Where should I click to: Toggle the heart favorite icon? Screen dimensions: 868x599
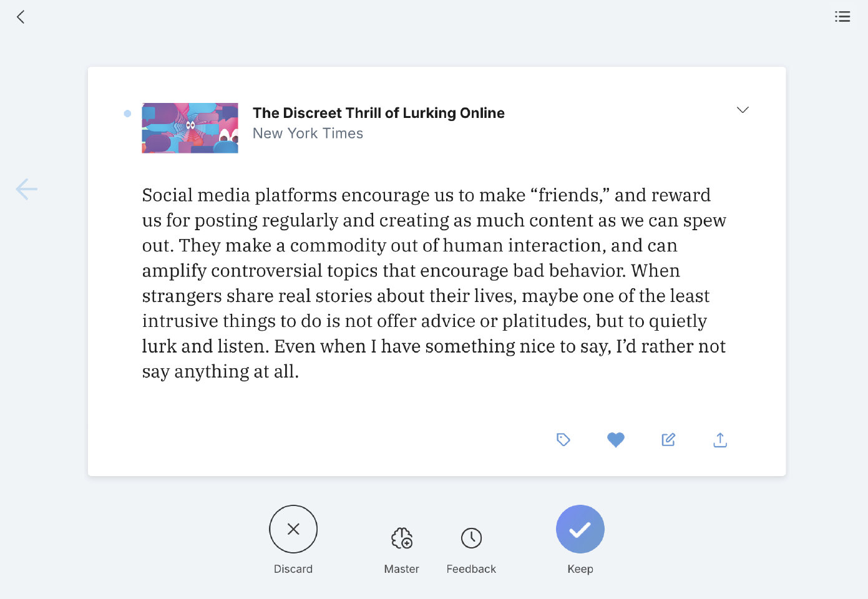pos(615,440)
